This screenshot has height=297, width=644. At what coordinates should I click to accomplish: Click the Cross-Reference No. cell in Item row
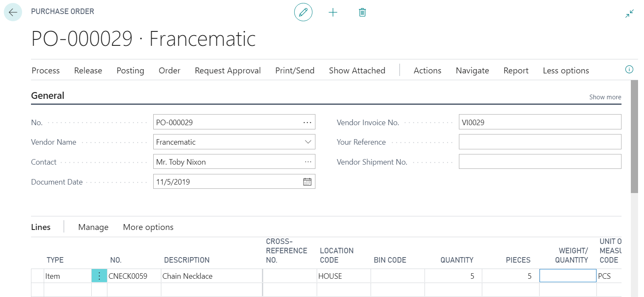290,276
